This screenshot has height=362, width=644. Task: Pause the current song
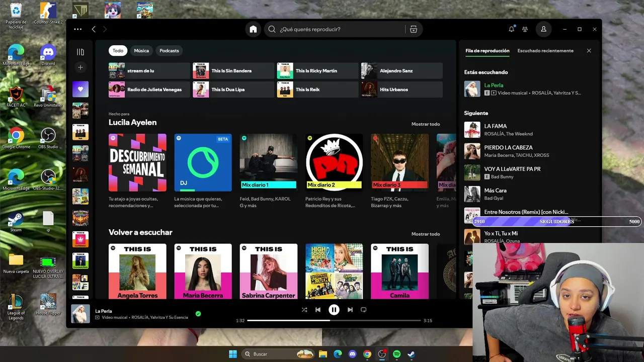pos(334,310)
